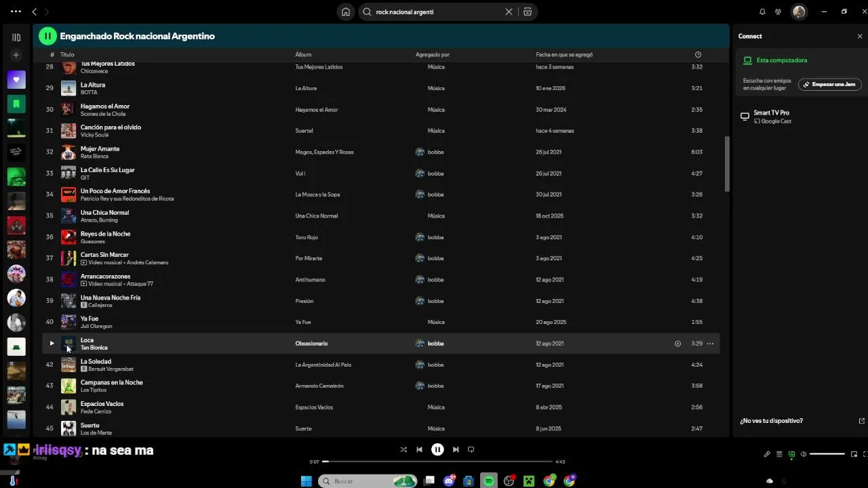Start a Jam with Empezar una Jam
This screenshot has height=488, width=868.
(830, 84)
